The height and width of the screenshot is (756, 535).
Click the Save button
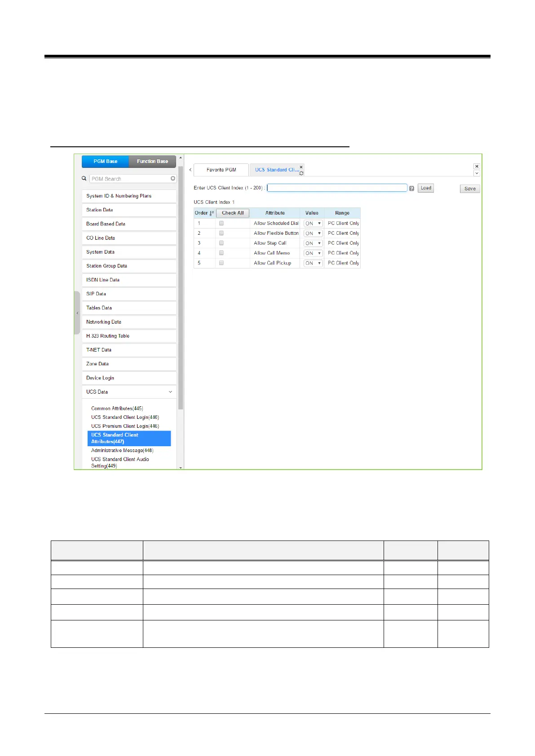tap(470, 189)
